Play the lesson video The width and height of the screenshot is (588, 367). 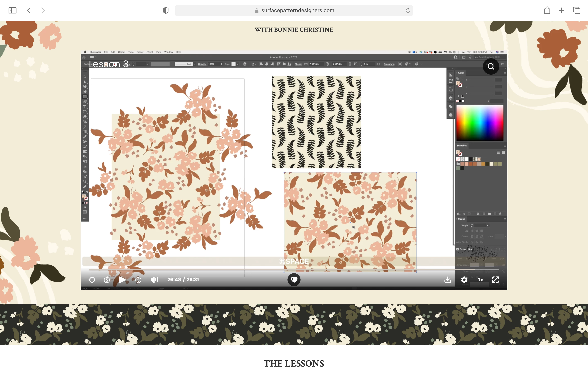(x=122, y=280)
